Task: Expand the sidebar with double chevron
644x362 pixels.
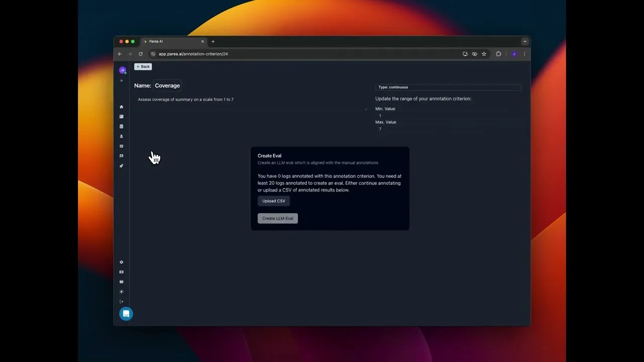Action: (121, 80)
